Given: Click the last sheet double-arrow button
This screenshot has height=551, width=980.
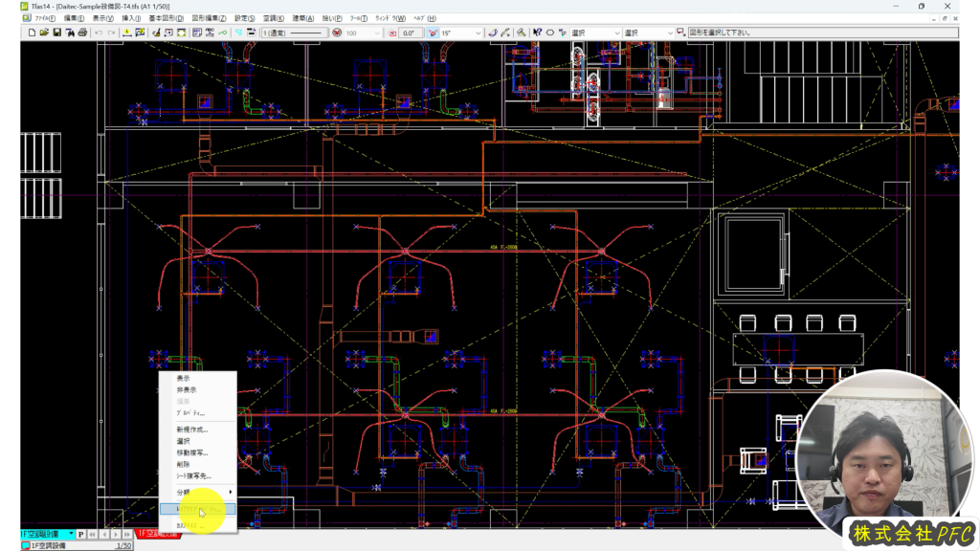Looking at the screenshot, I should (x=127, y=534).
